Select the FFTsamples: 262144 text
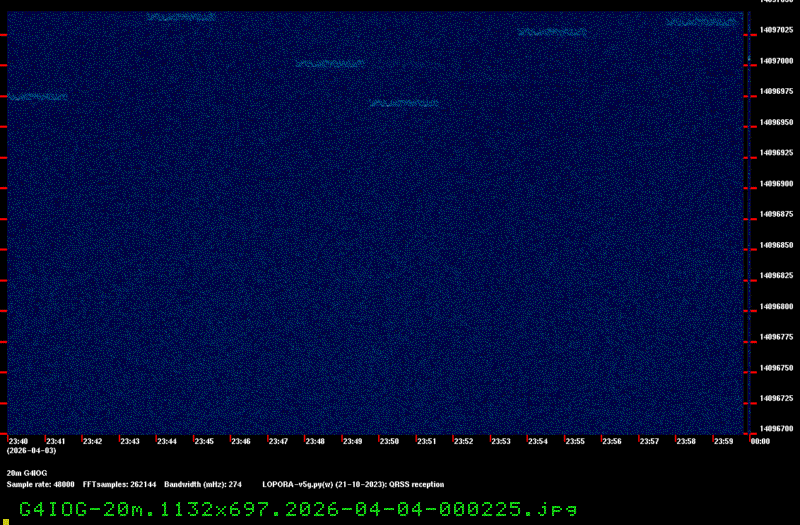Viewport: 800px width, 525px height. pyautogui.click(x=119, y=485)
